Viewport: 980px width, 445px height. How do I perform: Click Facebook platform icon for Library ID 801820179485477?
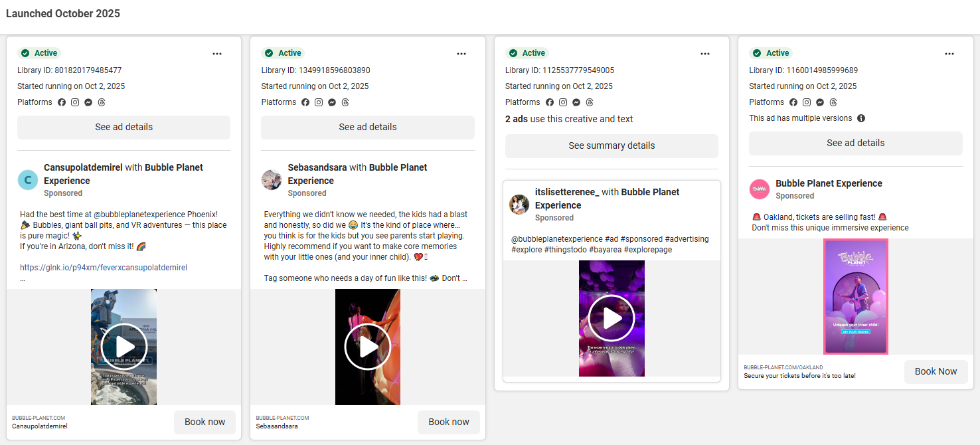pyautogui.click(x=62, y=102)
